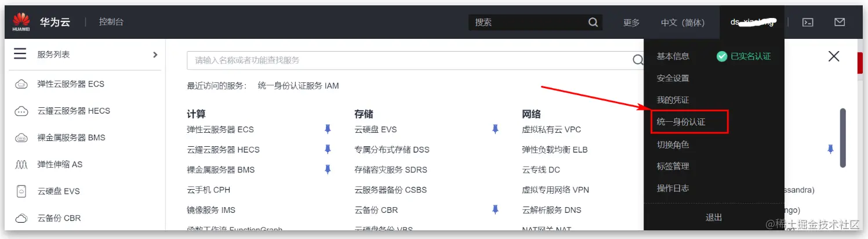Click the 弹性云服务器 ECS sidebar icon

coord(21,84)
